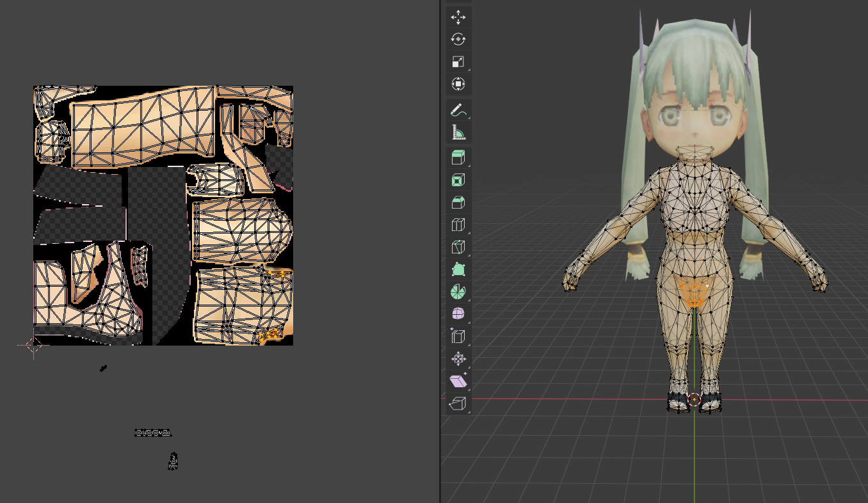The image size is (868, 503).
Task: Select the Shear tool
Action: point(458,381)
